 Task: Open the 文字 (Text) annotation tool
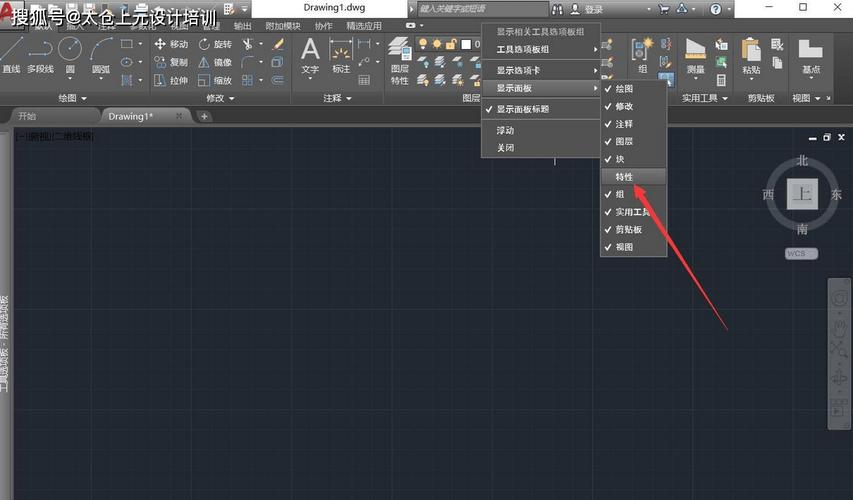pyautogui.click(x=310, y=54)
